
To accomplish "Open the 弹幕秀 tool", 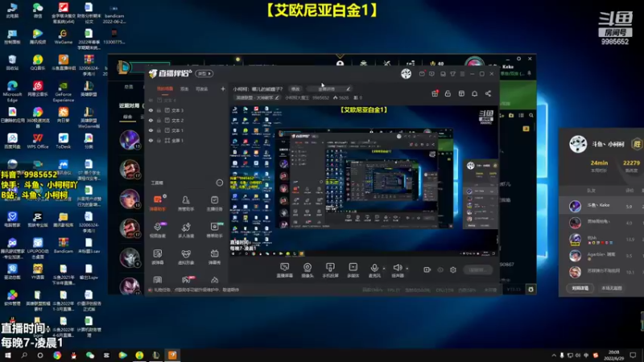I will coord(214,257).
